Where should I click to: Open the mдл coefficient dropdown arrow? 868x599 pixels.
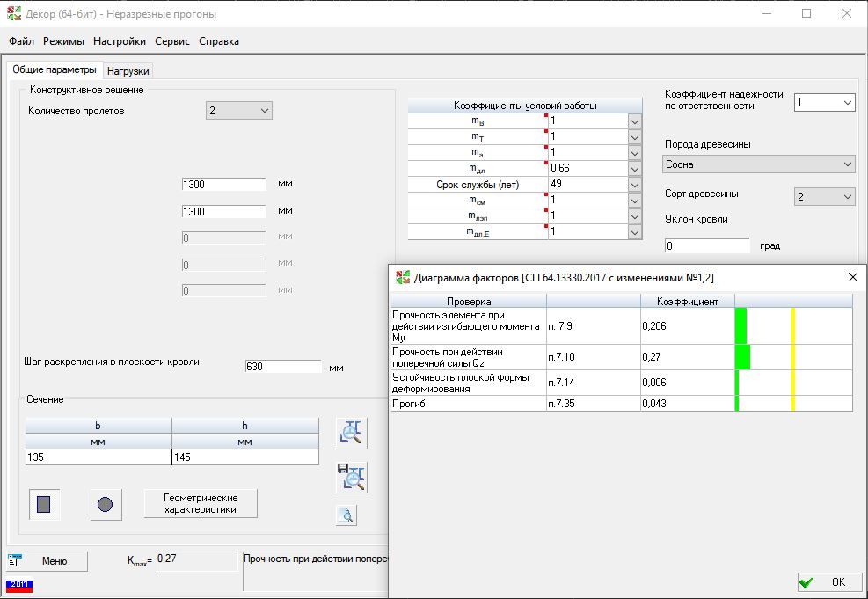(x=635, y=168)
